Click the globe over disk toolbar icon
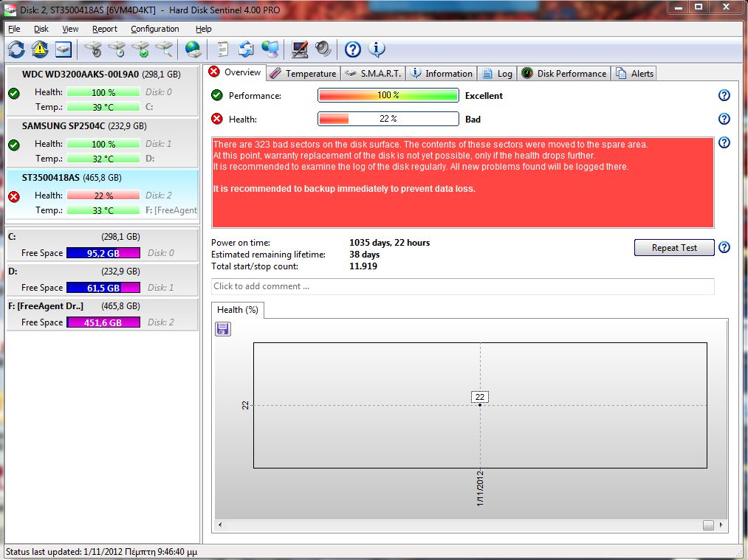Image resolution: width=748 pixels, height=560 pixels. [193, 49]
